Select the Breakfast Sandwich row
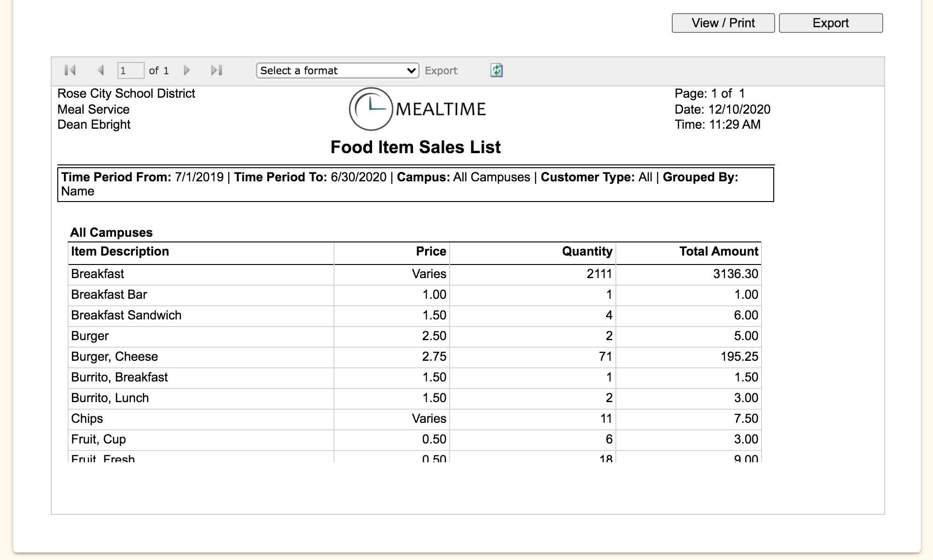 [x=126, y=315]
